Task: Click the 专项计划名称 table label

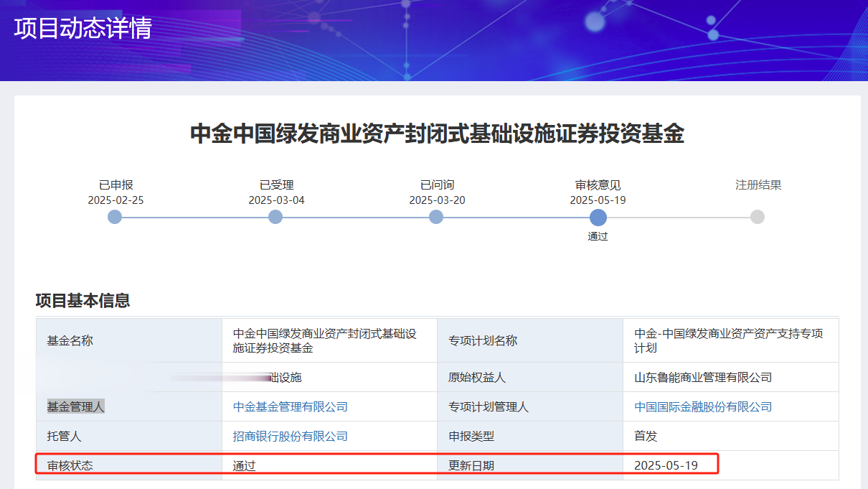Action: (x=483, y=341)
